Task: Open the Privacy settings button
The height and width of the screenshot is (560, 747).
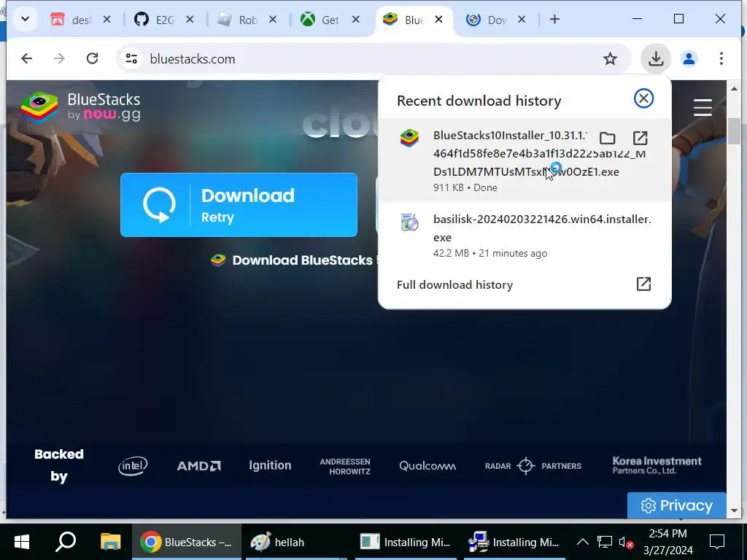Action: pos(676,505)
